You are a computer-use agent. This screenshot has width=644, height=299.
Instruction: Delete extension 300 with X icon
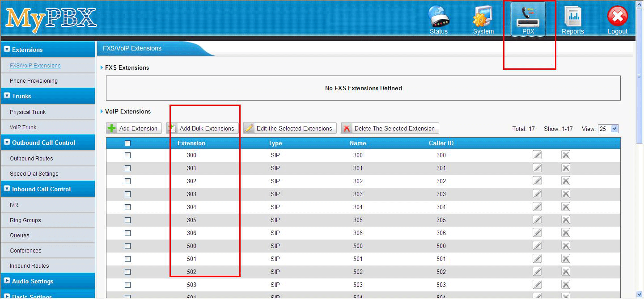(x=566, y=155)
